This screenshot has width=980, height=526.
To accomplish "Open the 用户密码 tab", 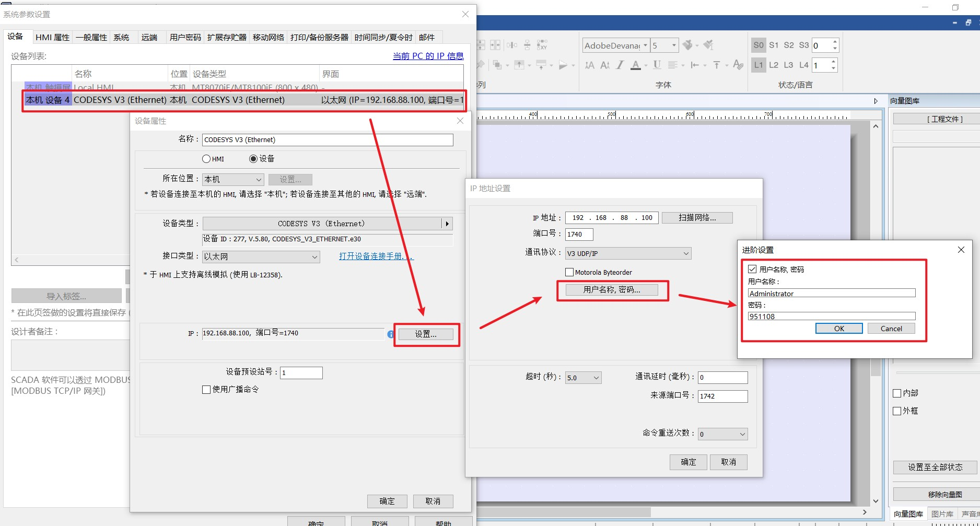I will (x=185, y=38).
